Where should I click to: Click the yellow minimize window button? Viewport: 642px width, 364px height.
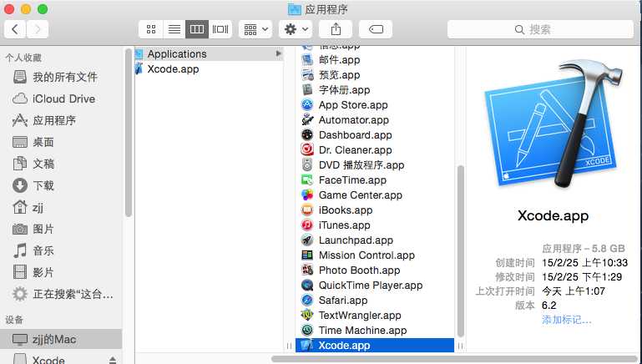(x=26, y=9)
